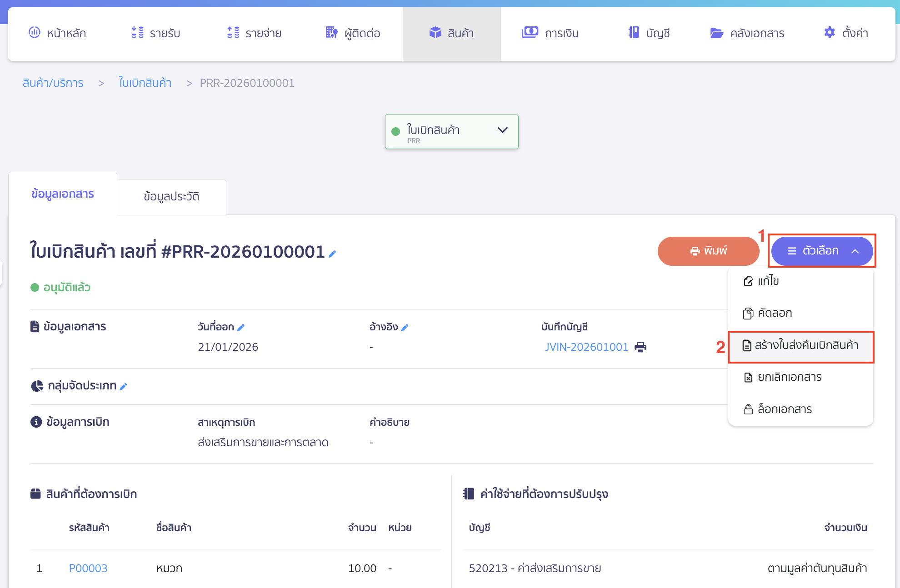Open the ตั้งค่า settings gear icon
Screen dimensions: 900x588
pos(829,32)
